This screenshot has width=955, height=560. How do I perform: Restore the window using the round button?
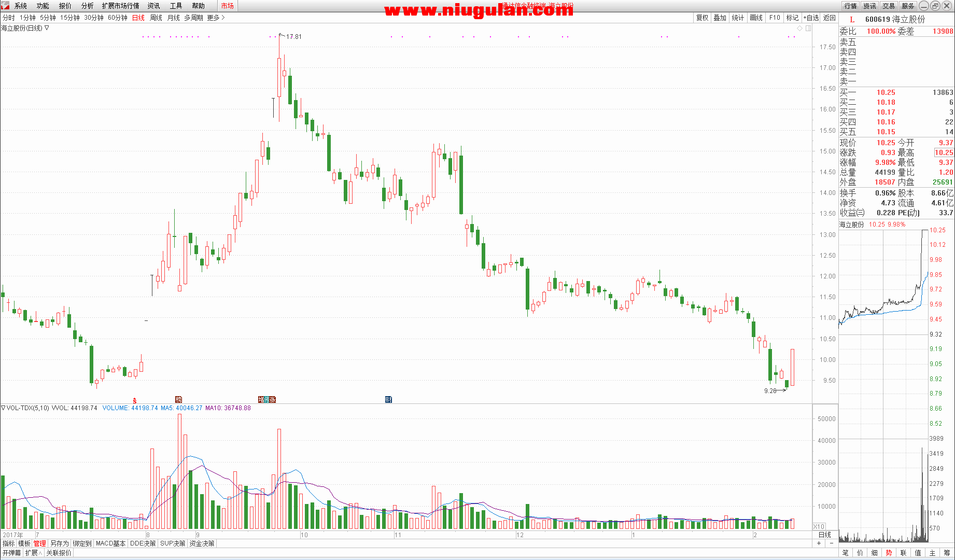(x=935, y=6)
